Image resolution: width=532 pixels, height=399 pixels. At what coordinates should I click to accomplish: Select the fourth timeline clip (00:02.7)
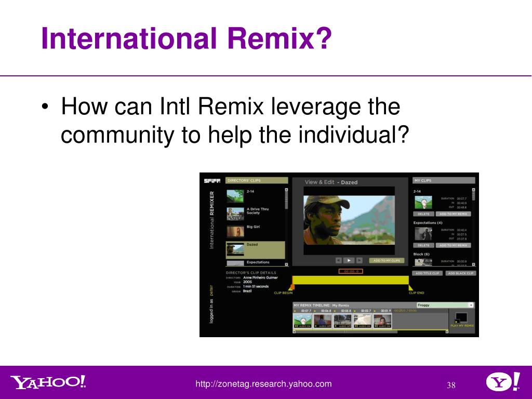[362, 320]
